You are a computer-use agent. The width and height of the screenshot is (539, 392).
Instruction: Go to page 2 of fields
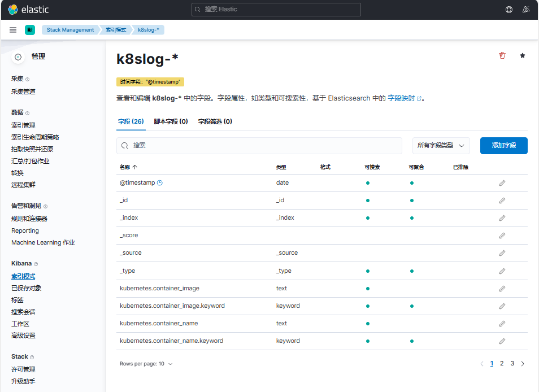coord(502,364)
